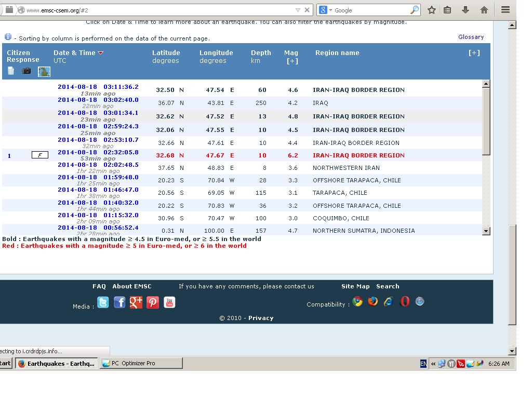Viewport: 532px width, 399px height.
Task: Click the camera icon under Citizen Response
Action: point(26,71)
